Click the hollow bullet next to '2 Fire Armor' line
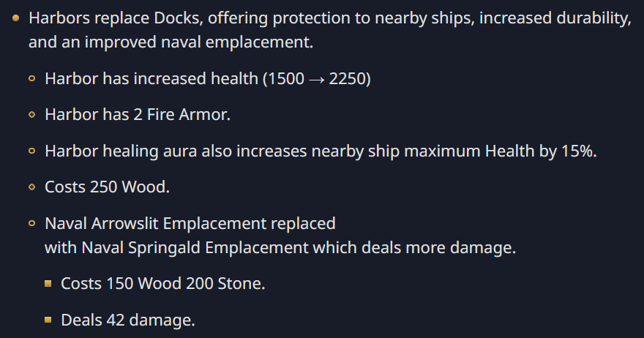 click(32, 115)
